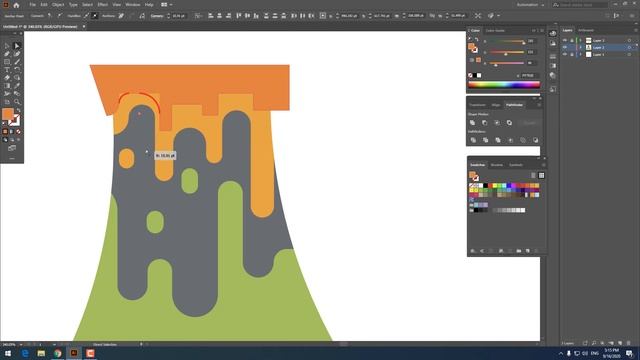Open the Window menu
The image size is (640, 360).
click(x=133, y=5)
